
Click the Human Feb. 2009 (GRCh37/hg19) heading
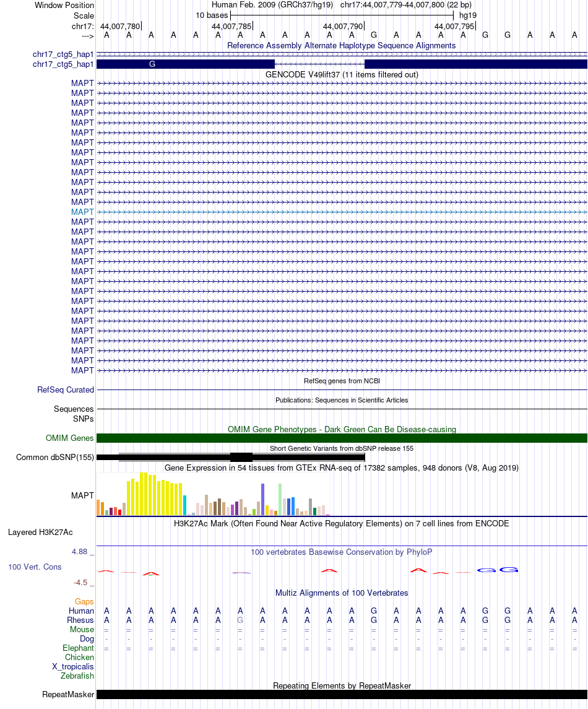[x=272, y=5]
